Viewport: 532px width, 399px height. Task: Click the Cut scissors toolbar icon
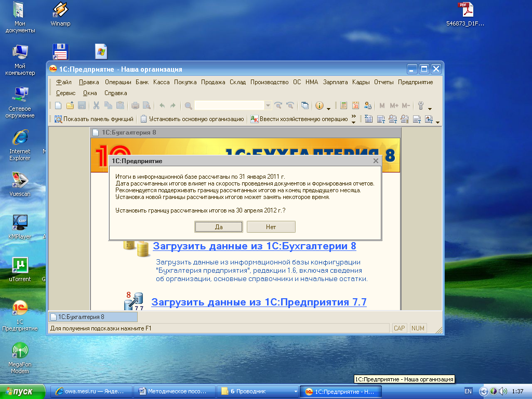[96, 105]
